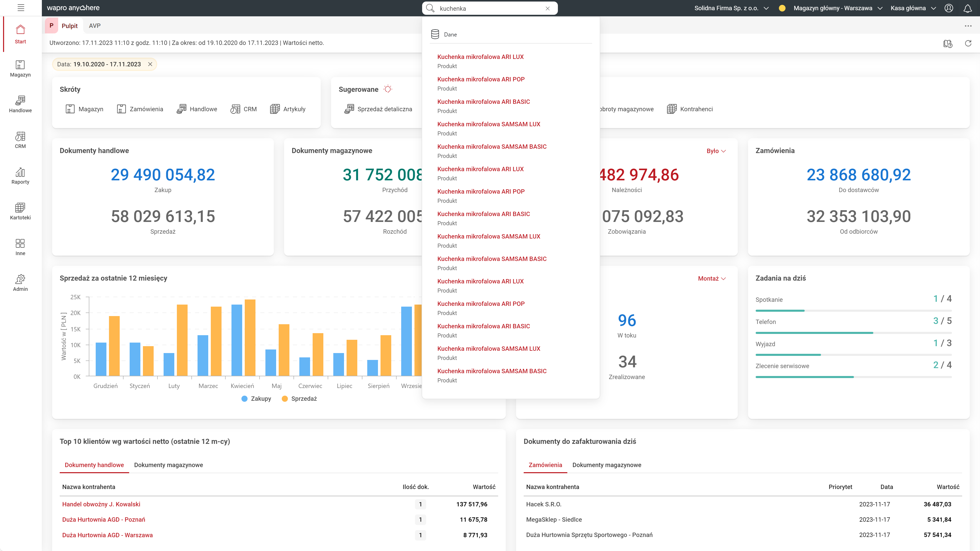The width and height of the screenshot is (980, 551).
Task: Open the Magazyn sidebar module
Action: pyautogui.click(x=20, y=69)
